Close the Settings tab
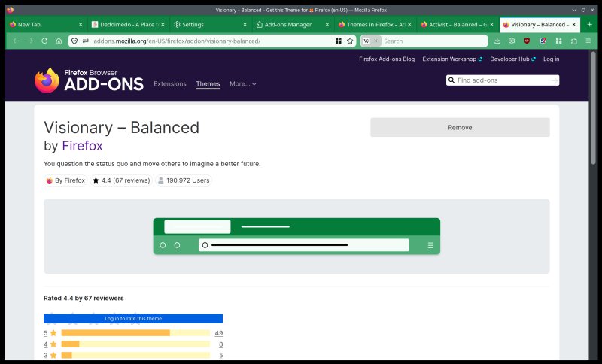602x364 pixels. click(245, 25)
